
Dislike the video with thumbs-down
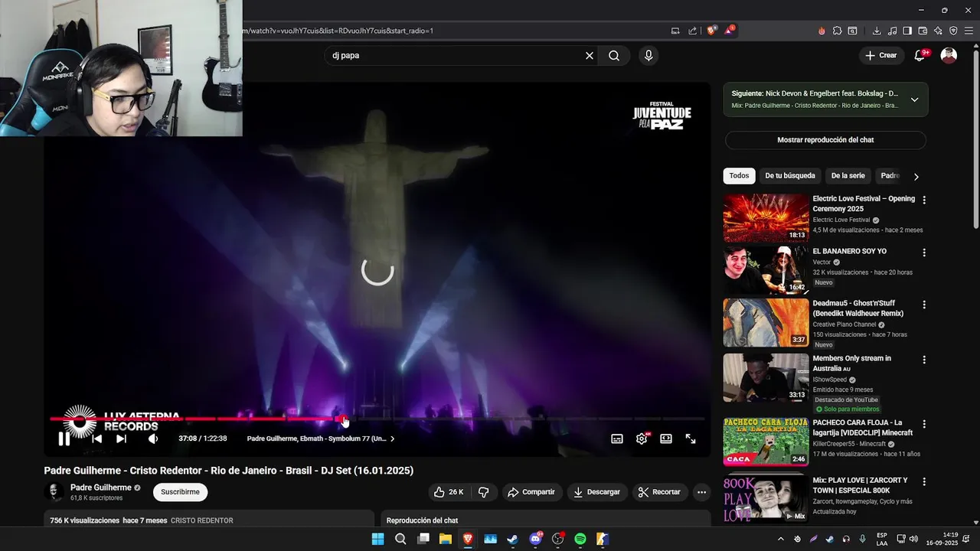click(x=483, y=492)
